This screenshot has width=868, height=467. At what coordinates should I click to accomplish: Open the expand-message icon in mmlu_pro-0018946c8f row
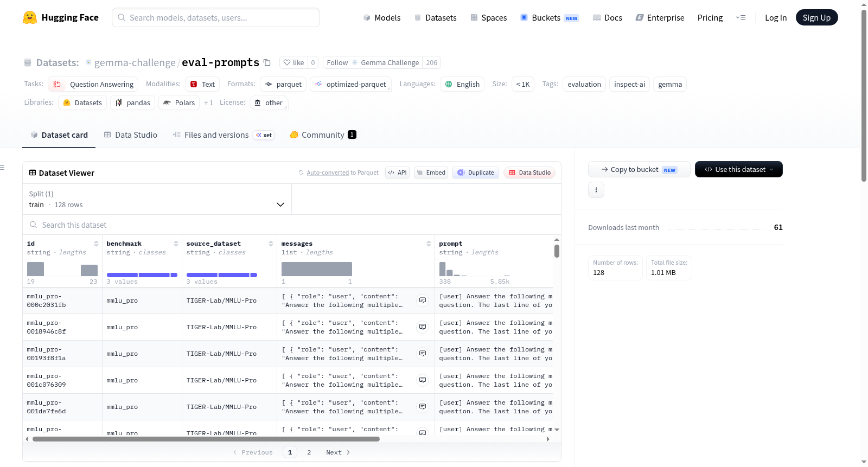423,327
